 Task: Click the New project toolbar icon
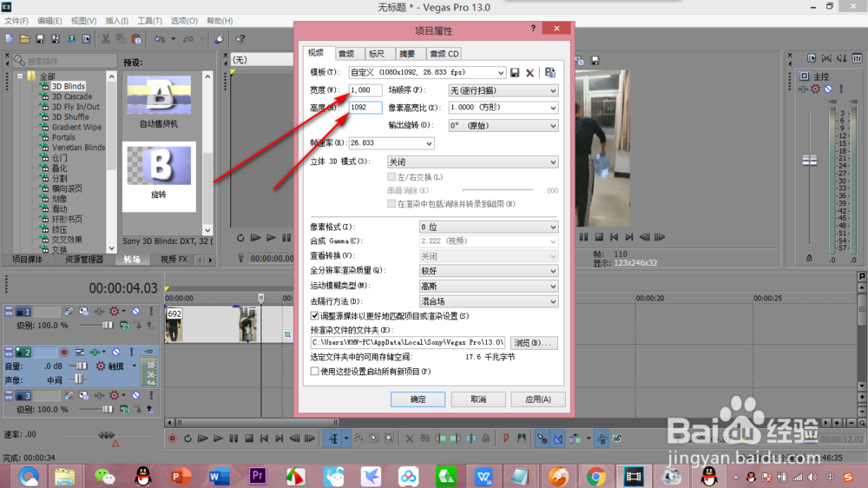click(10, 39)
